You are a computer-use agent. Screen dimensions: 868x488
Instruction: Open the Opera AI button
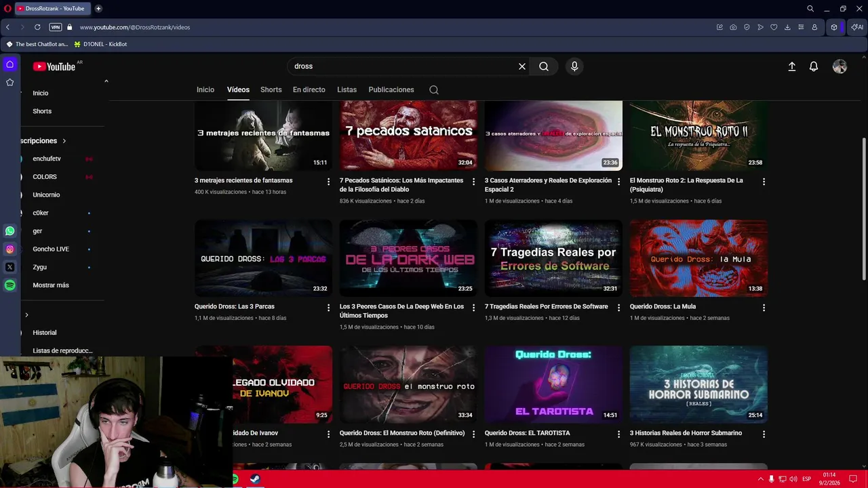point(858,27)
